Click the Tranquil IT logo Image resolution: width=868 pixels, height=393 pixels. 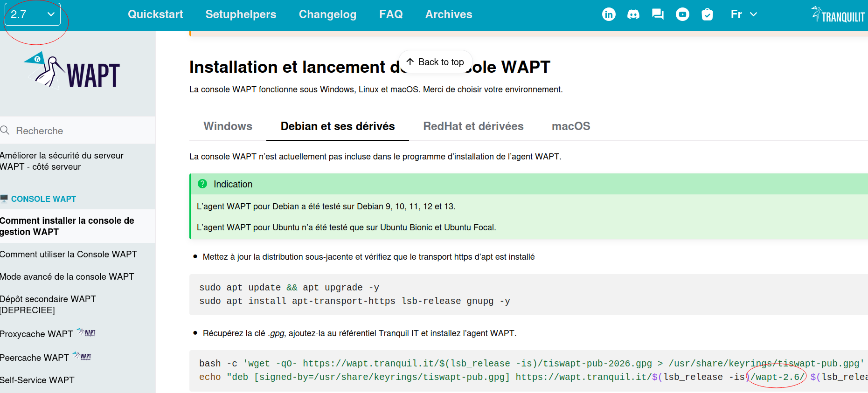click(x=839, y=15)
